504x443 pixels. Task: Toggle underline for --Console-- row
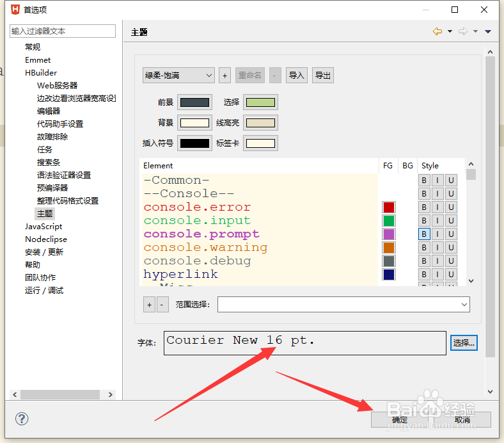(451, 194)
